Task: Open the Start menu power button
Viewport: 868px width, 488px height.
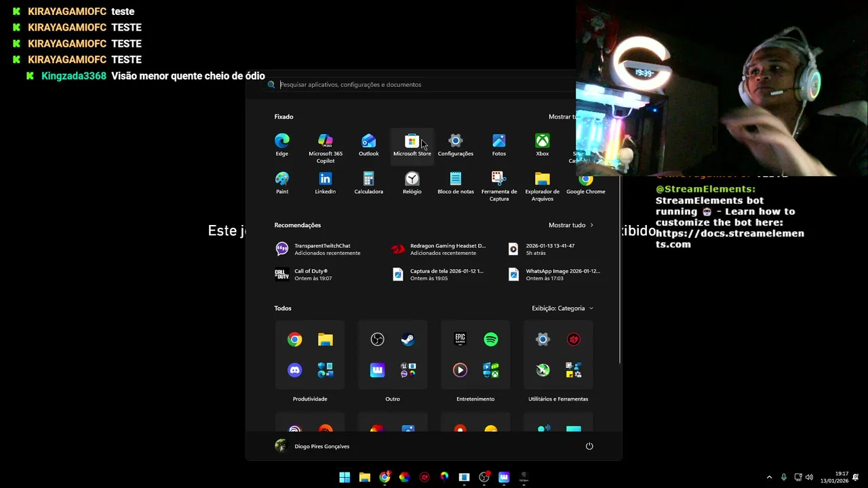Action: click(x=589, y=446)
